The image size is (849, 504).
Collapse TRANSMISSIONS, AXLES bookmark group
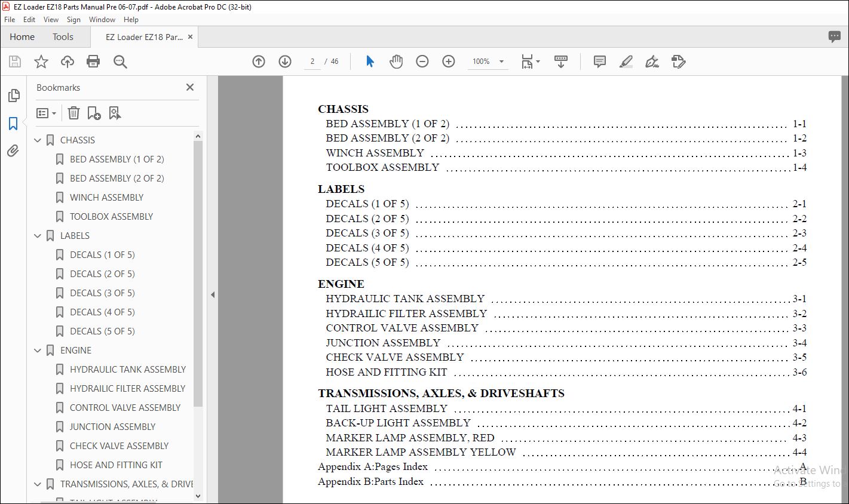point(38,484)
